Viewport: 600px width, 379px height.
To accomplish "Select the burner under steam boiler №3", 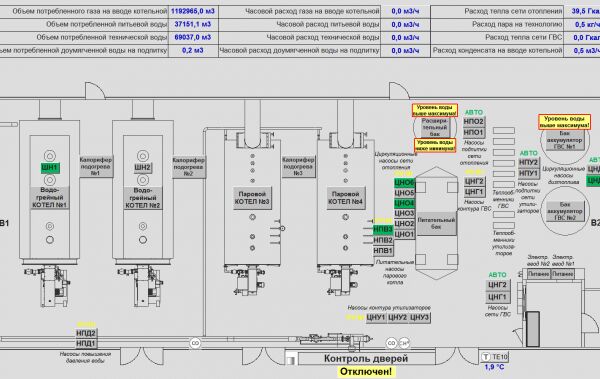I will click(248, 280).
